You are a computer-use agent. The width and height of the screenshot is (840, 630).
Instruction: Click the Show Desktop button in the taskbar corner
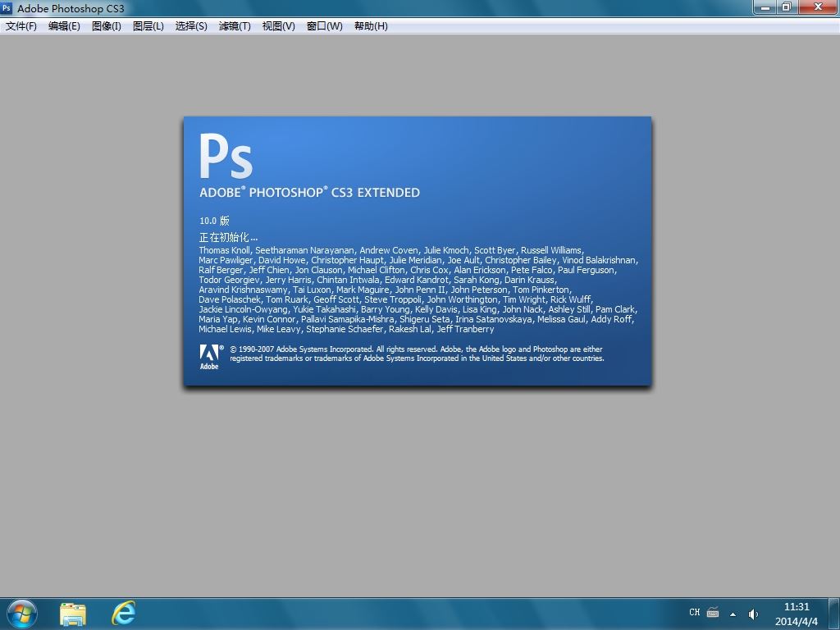(834, 614)
